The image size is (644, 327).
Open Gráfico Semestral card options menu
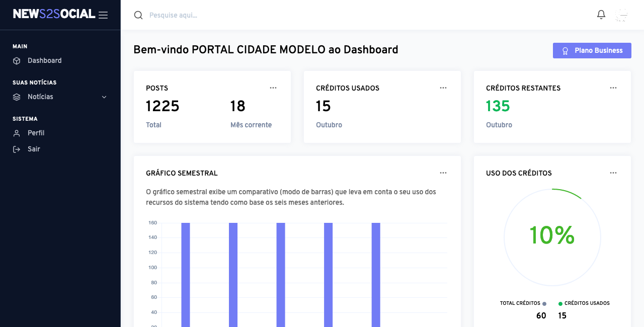coord(443,173)
